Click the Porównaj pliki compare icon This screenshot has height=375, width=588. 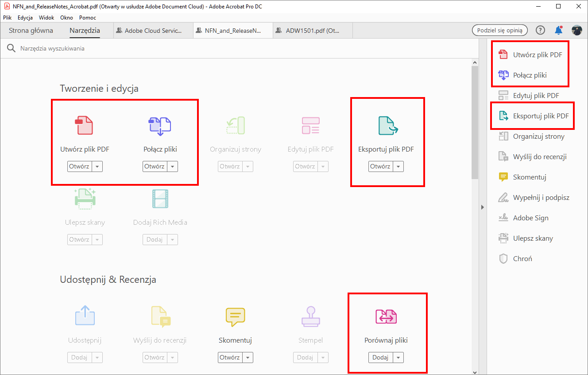point(386,316)
